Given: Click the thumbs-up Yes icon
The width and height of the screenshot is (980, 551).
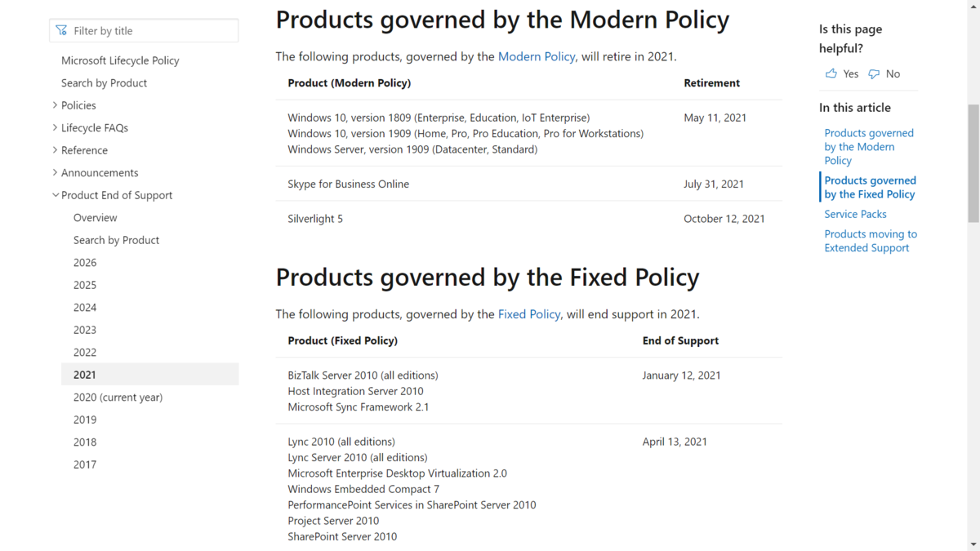Looking at the screenshot, I should pyautogui.click(x=831, y=73).
